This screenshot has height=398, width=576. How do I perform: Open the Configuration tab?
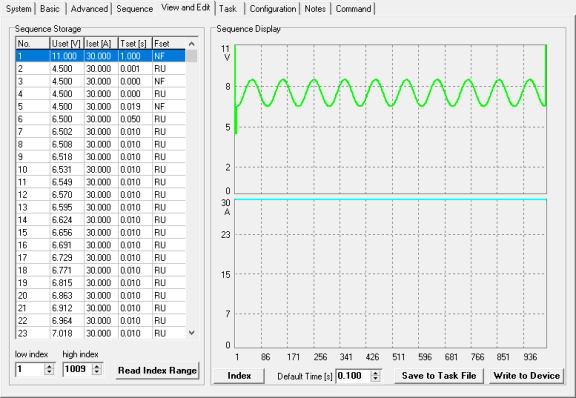[x=273, y=8]
